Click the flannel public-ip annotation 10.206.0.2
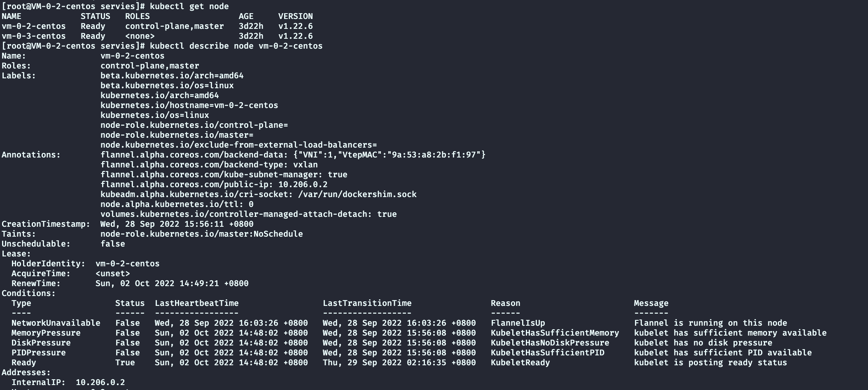 pos(303,184)
